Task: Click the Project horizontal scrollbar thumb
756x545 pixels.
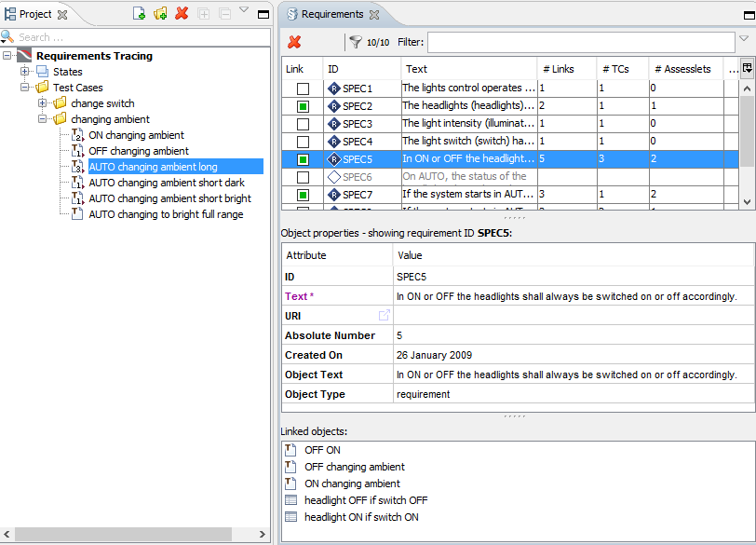Action: [x=123, y=534]
